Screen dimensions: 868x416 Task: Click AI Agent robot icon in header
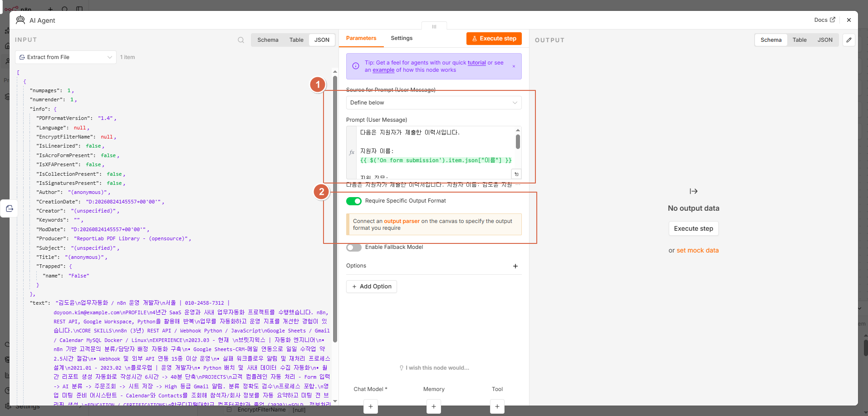coord(20,20)
